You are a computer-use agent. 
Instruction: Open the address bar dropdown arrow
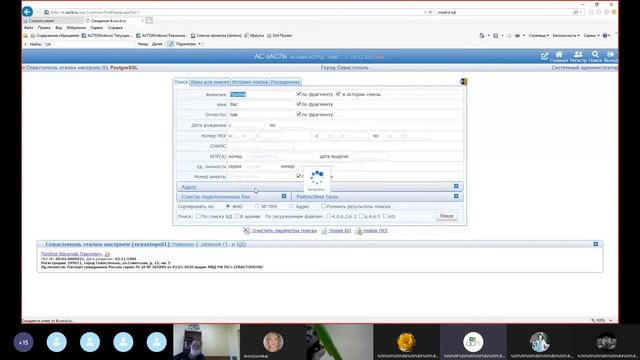click(x=425, y=12)
